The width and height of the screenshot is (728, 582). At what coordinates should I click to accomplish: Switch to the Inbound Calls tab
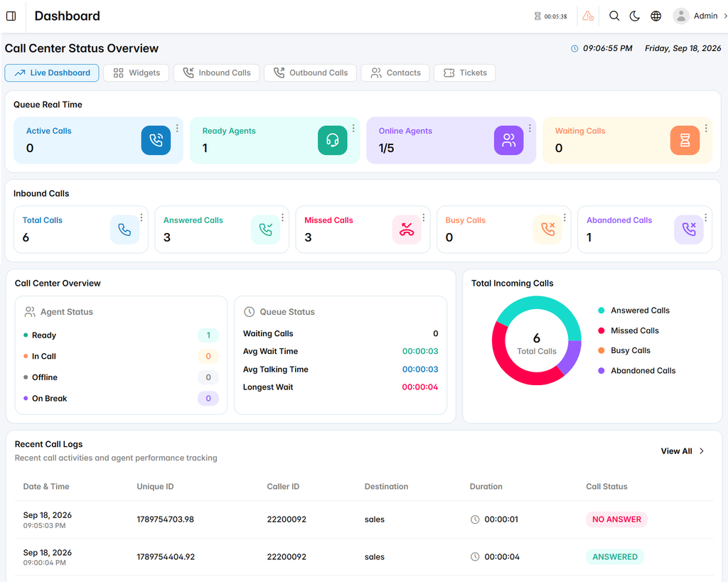216,73
